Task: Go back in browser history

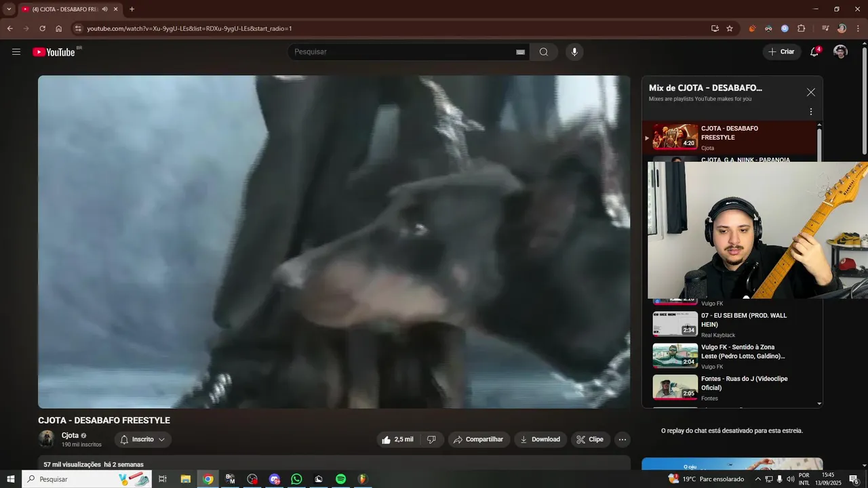Action: (x=9, y=28)
